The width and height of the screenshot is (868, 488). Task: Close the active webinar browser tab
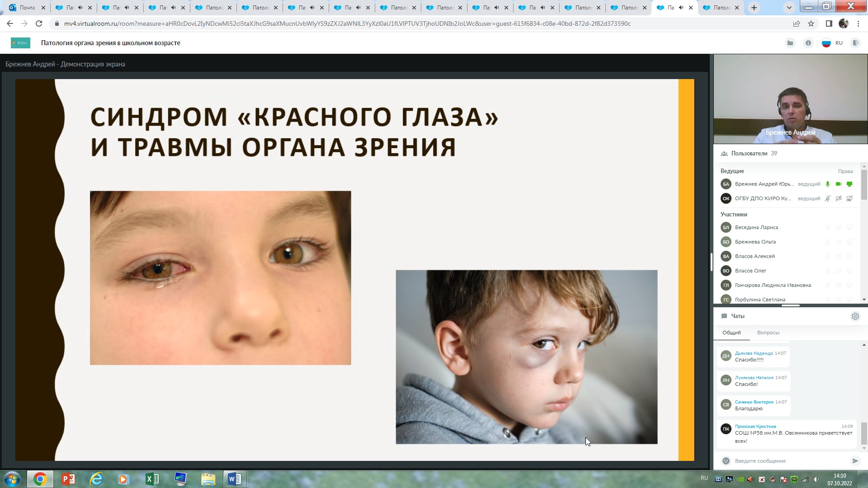pyautogui.click(x=690, y=8)
